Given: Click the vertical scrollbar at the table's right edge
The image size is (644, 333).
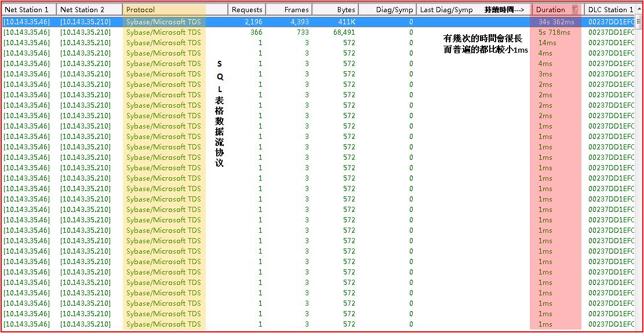Looking at the screenshot, I should 639,172.
